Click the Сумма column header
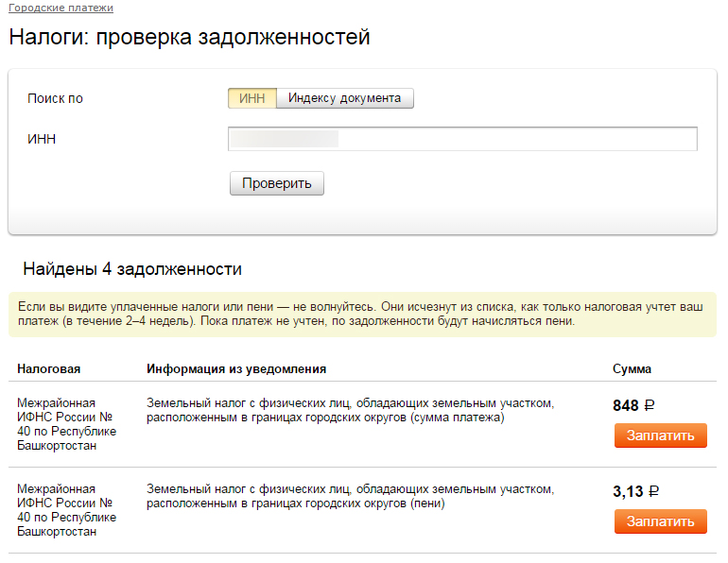This screenshot has width=728, height=563. click(632, 369)
